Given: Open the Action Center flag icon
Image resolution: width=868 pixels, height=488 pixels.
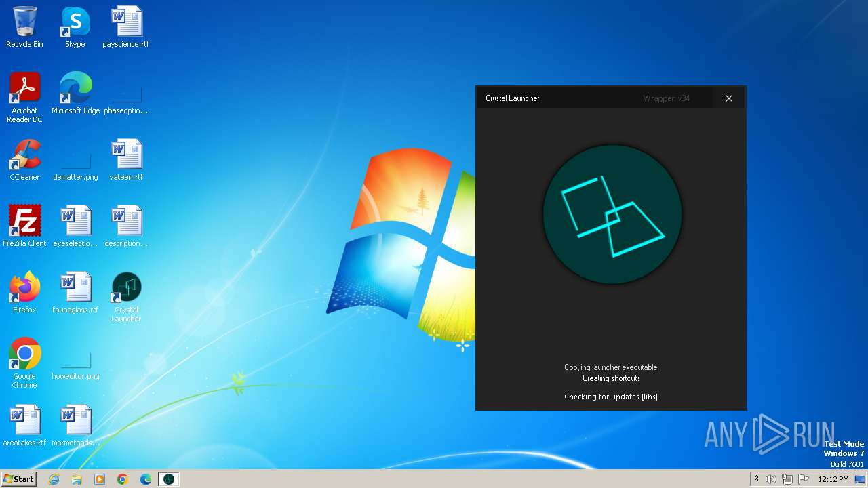Looking at the screenshot, I should [x=804, y=479].
